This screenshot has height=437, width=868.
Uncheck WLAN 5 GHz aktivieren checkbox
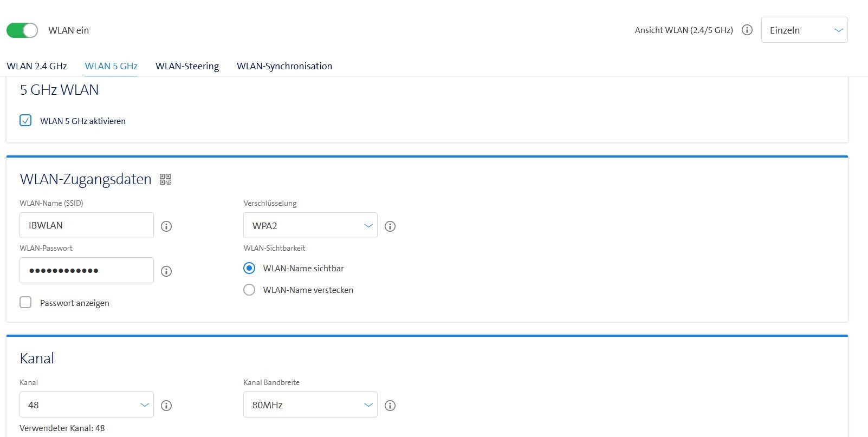click(x=25, y=121)
